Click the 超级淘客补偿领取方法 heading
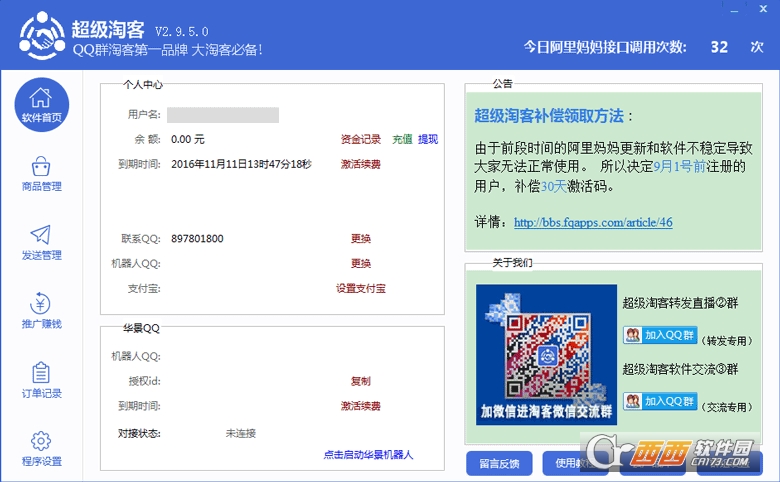This screenshot has width=780, height=482. pos(549,116)
